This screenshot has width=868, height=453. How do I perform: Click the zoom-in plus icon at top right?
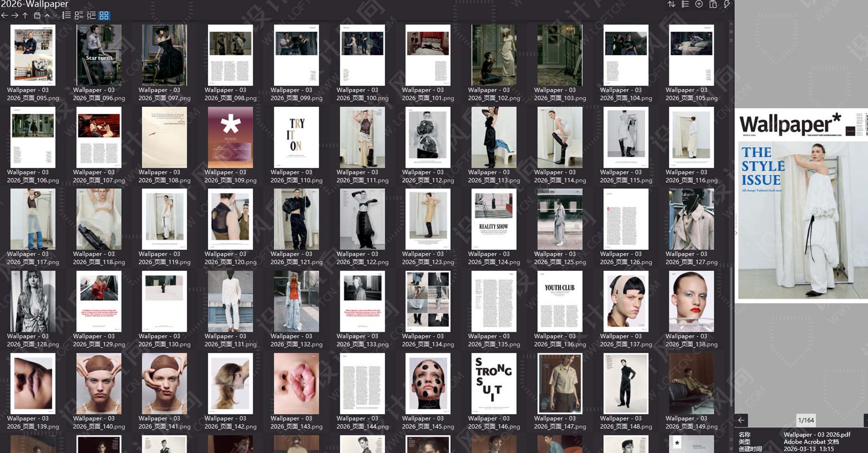point(699,4)
